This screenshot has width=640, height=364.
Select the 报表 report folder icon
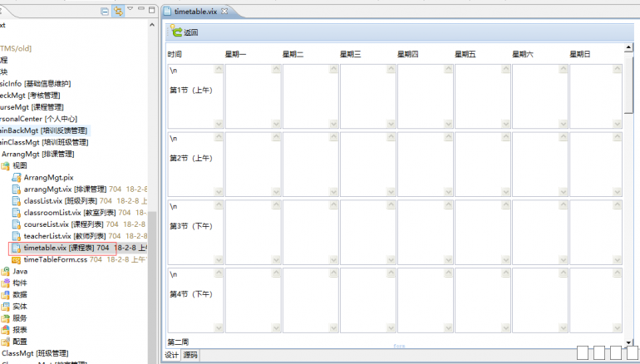click(7, 329)
